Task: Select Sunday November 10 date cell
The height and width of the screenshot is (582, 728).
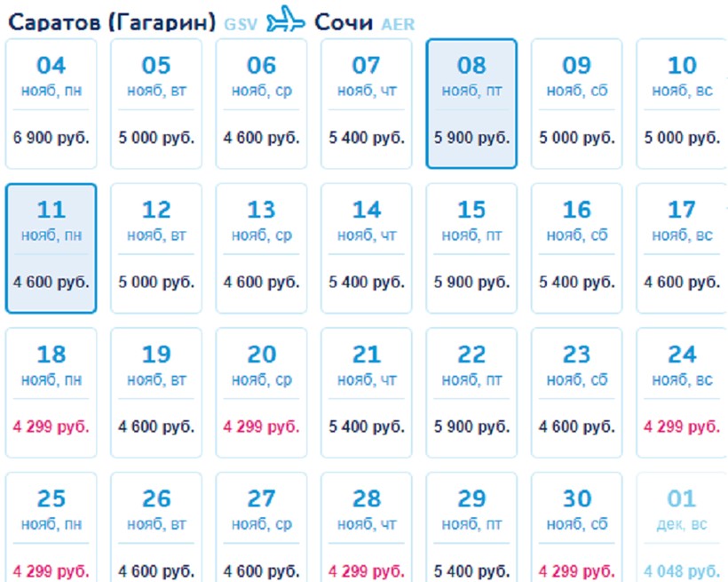Action: [x=681, y=103]
